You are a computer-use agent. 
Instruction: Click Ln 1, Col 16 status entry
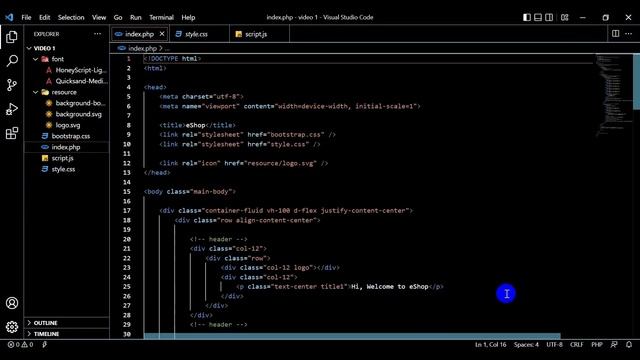(490, 344)
